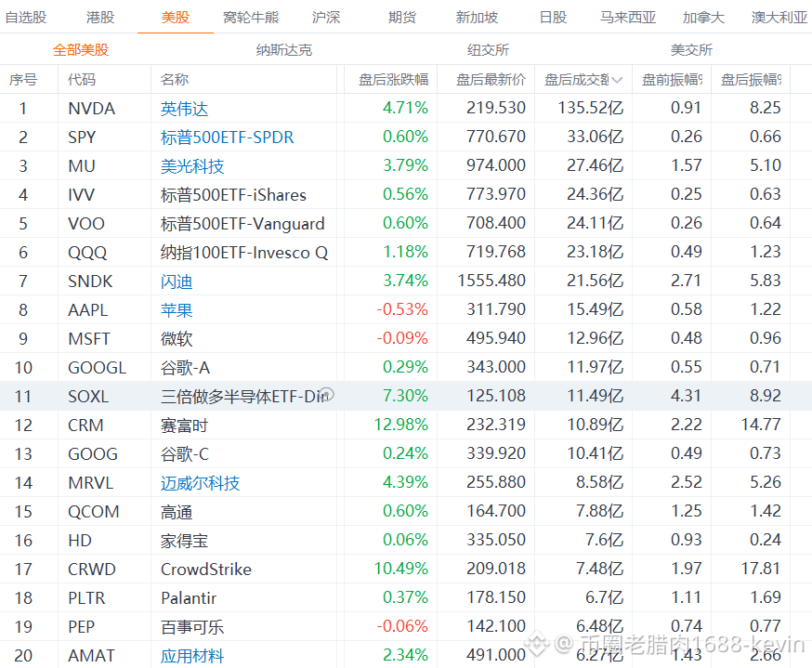812x668 pixels.
Task: Click the 代码 column header
Action: click(x=82, y=80)
